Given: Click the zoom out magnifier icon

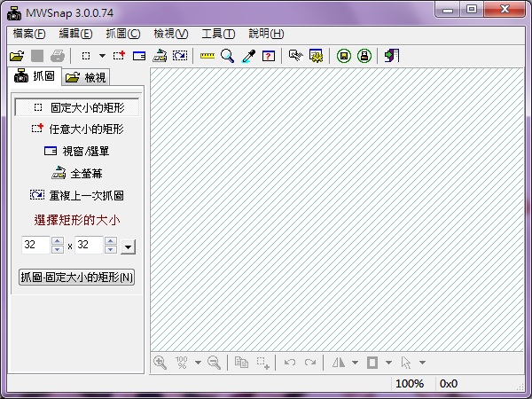Looking at the screenshot, I should pos(214,363).
